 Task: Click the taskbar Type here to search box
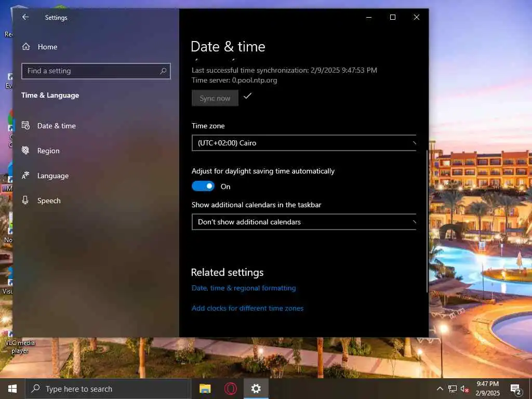coord(108,389)
